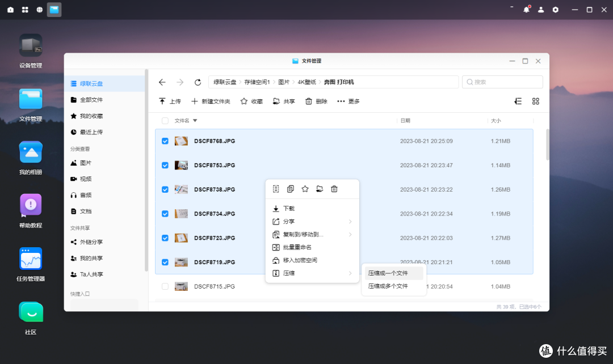
Task: Refresh the current folder
Action: pos(198,82)
